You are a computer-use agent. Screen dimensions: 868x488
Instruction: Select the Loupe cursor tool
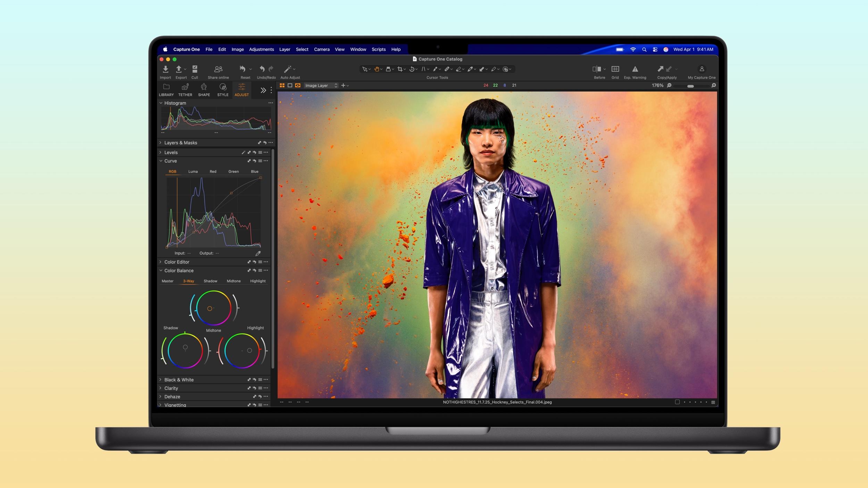[388, 69]
